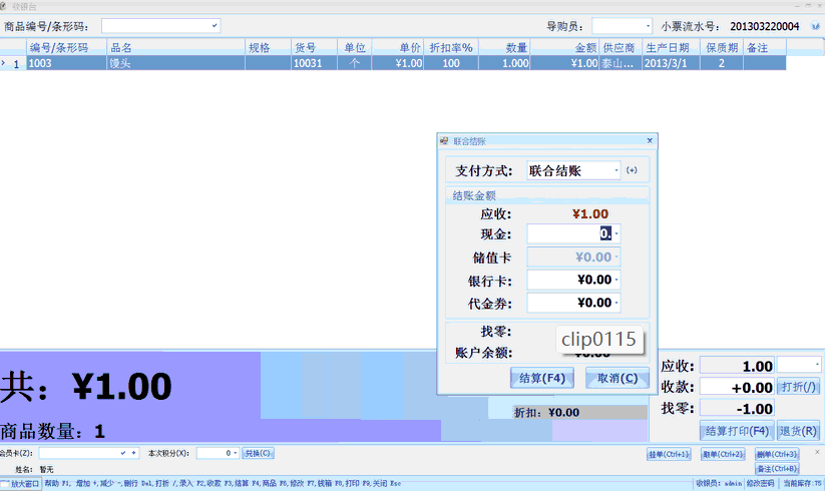Click the 退货(R) return button
Screen dimensions: 825x491
pyautogui.click(x=797, y=431)
